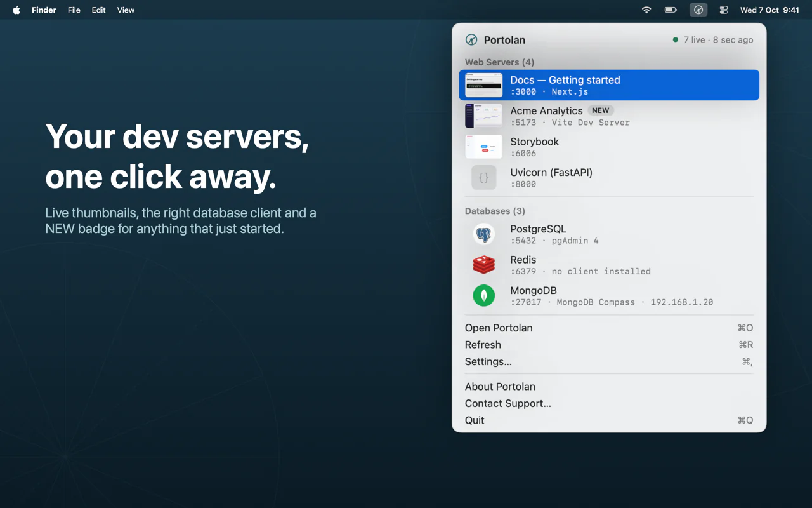Select the Uvicorn (FastAPI) entry
The image size is (812, 508).
[x=609, y=178]
